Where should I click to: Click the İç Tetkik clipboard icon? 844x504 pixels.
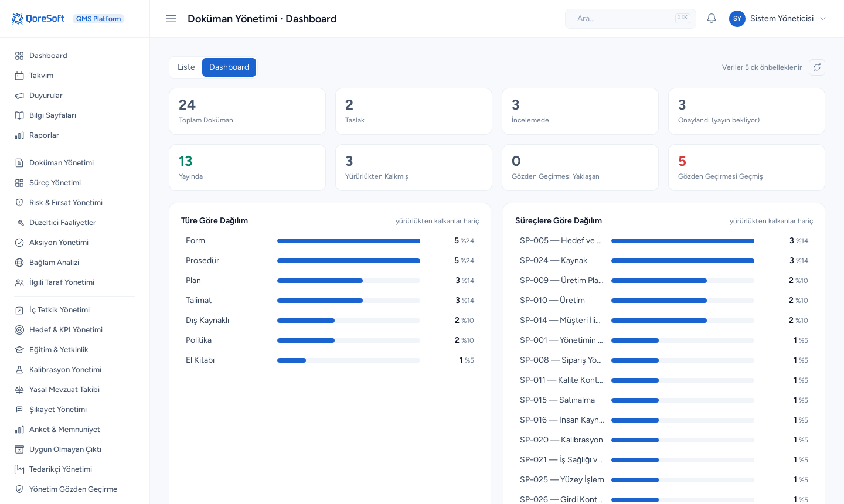(x=19, y=310)
